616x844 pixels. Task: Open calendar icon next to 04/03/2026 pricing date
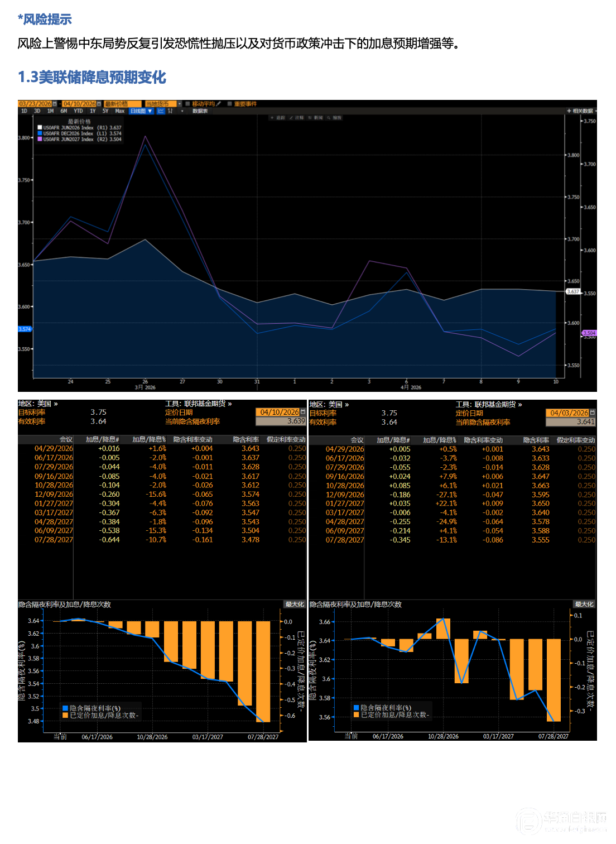tap(593, 413)
